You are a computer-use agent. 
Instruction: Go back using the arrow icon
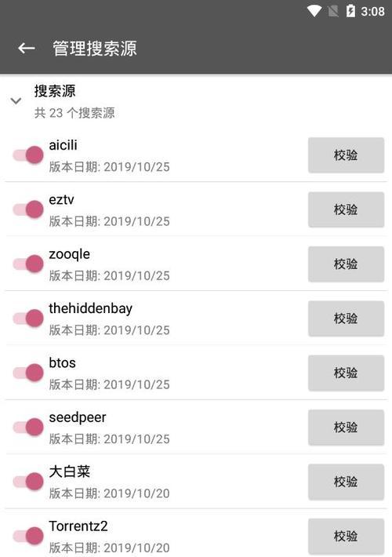27,48
